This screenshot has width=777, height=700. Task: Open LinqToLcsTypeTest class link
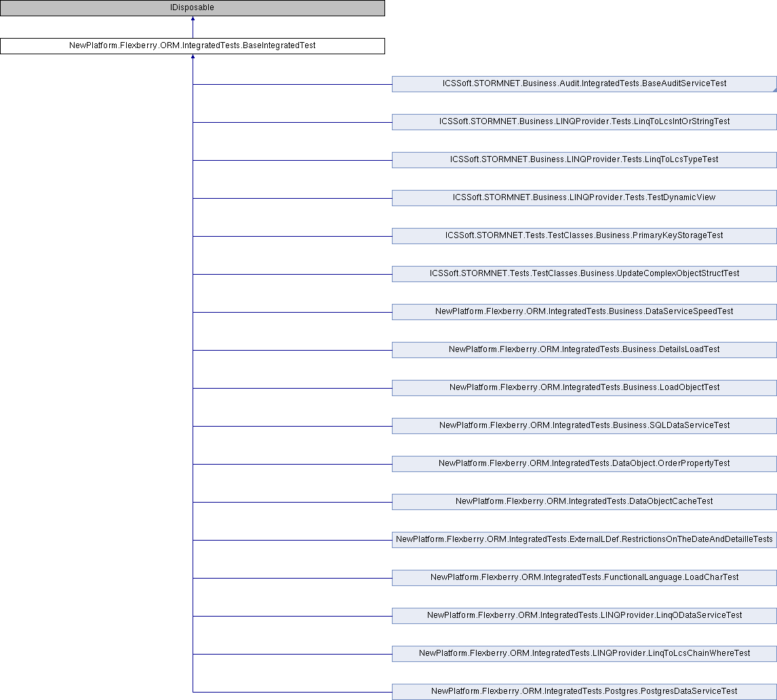[584, 159]
